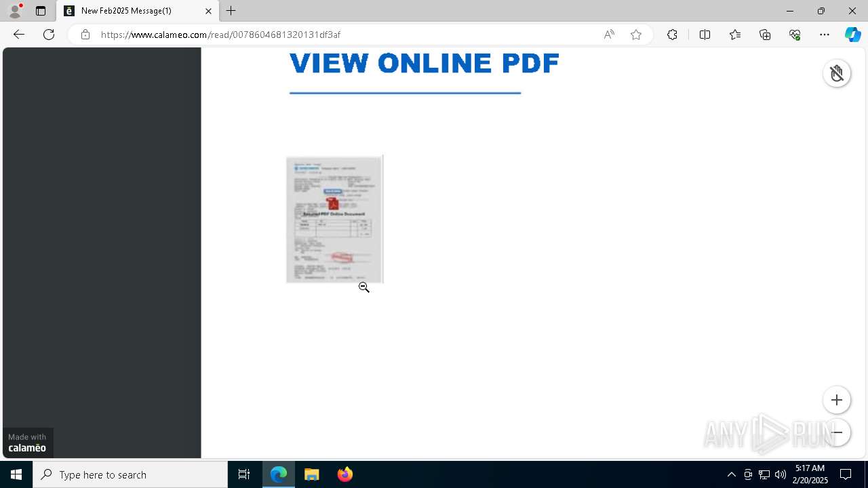
Task: Open the tab actions menu icon
Action: coord(41,11)
